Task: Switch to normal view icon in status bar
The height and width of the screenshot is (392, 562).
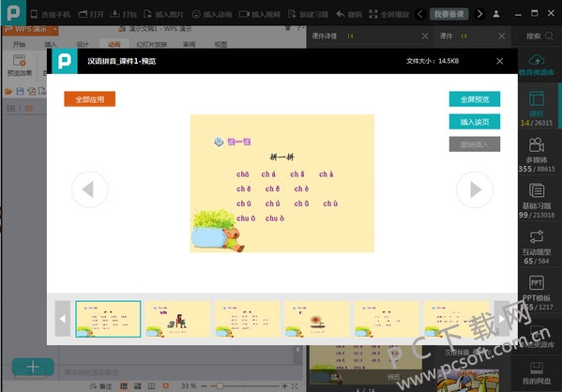Action: [124, 386]
